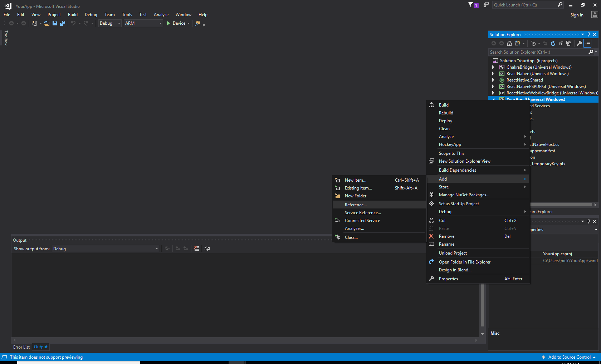The height and width of the screenshot is (364, 601).
Task: Toggle word wrap in the Output window
Action: coord(207,249)
